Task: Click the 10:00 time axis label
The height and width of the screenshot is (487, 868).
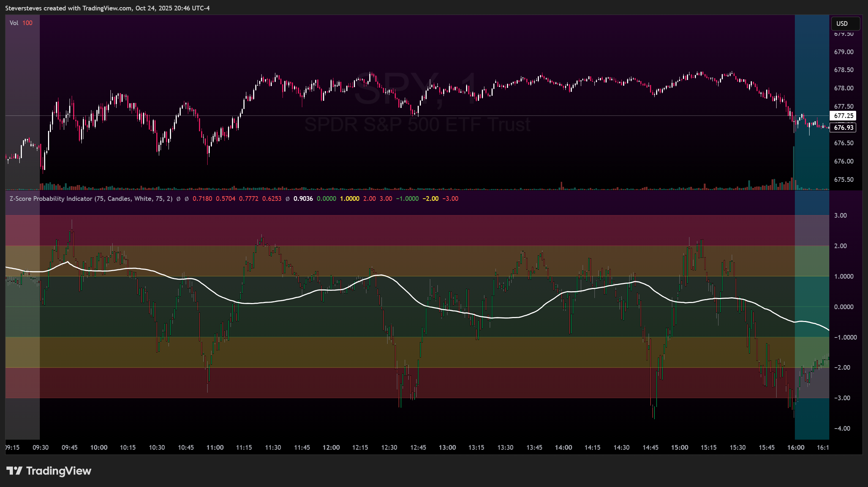Action: [99, 448]
